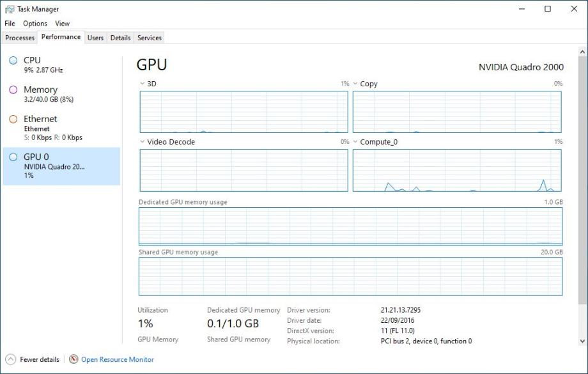
Task: Click the orange Ethernet circle icon
Action: tap(13, 120)
